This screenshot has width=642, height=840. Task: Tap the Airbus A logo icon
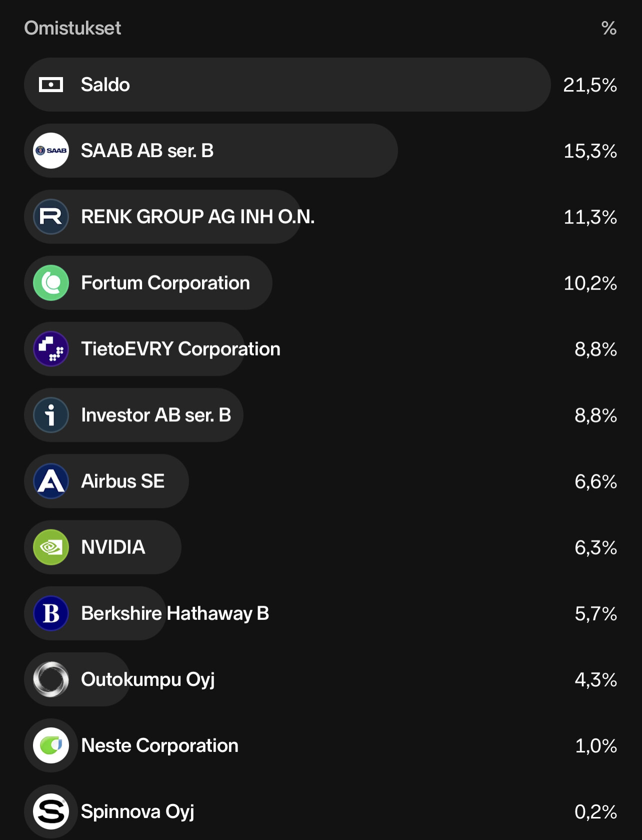coord(51,481)
